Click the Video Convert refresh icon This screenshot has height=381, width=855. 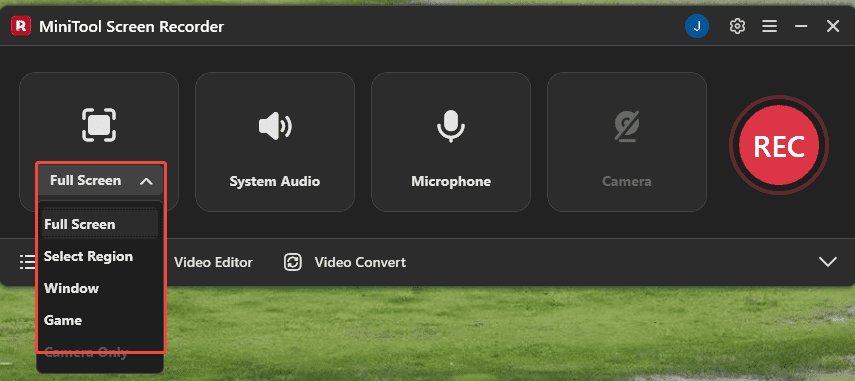click(x=293, y=262)
